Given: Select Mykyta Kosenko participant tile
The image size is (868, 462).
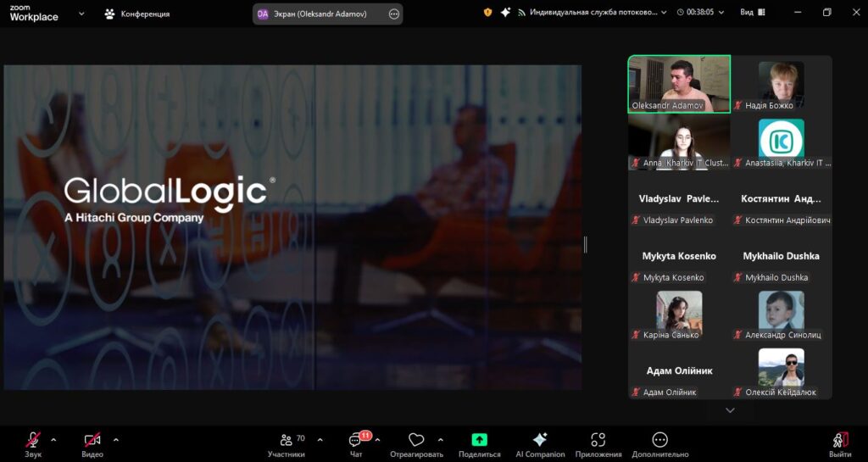Looking at the screenshot, I should coord(679,256).
